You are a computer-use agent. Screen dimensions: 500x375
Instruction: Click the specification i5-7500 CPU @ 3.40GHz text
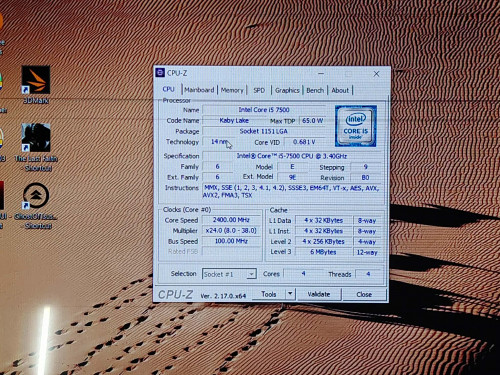(x=292, y=156)
